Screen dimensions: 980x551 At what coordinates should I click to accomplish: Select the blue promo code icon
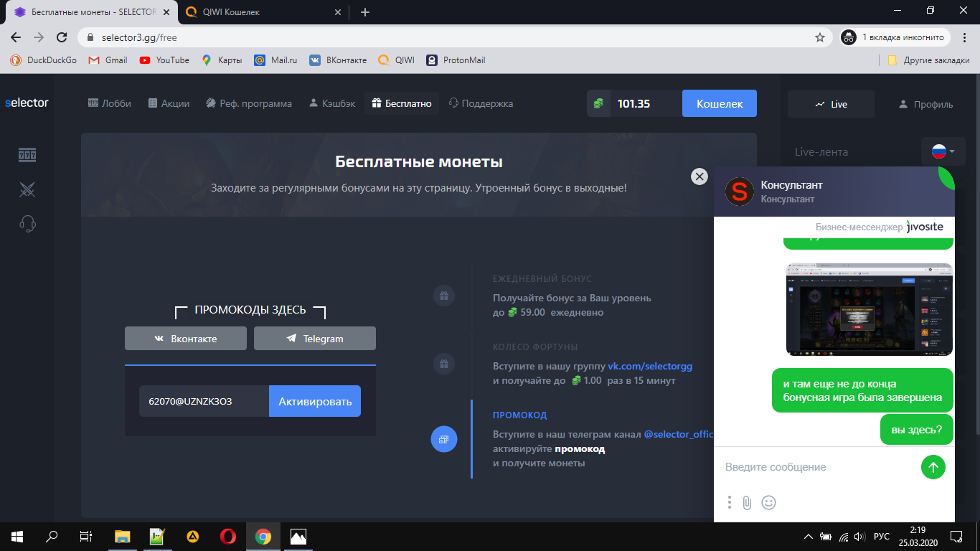(x=444, y=438)
